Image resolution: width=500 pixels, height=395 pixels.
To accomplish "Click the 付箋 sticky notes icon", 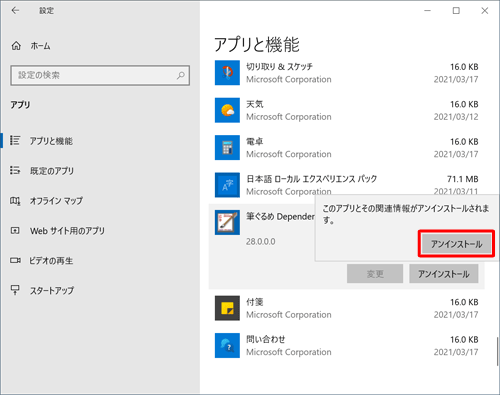I will [227, 308].
